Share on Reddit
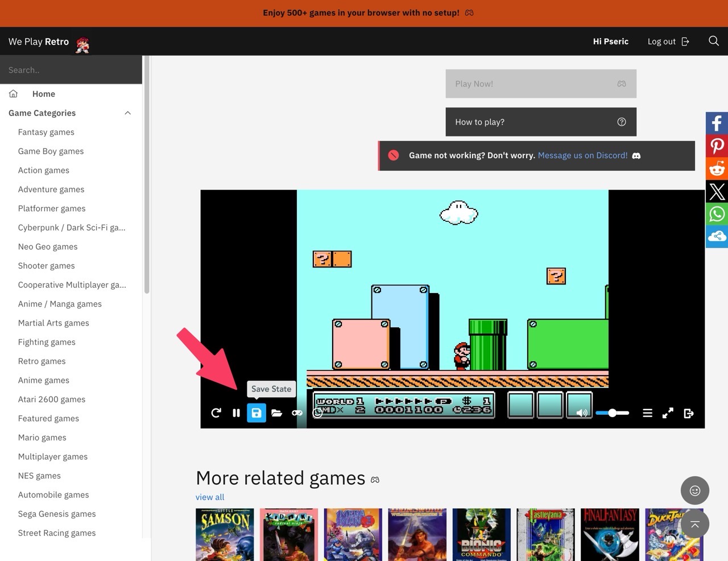 click(x=717, y=168)
